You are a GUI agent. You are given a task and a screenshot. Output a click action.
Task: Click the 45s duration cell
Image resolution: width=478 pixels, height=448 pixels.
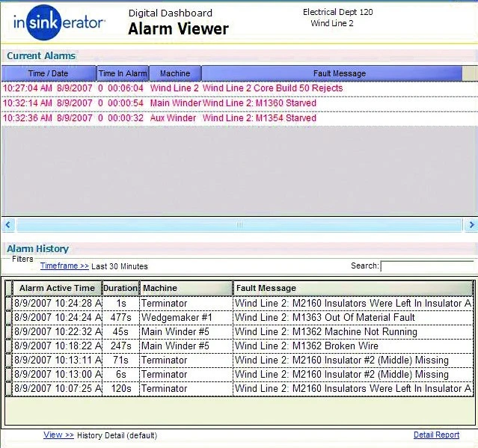point(120,332)
